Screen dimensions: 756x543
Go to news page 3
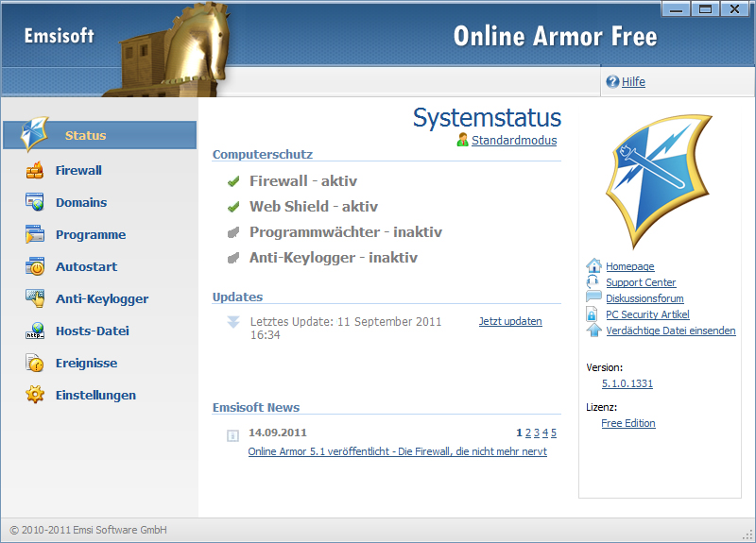click(537, 433)
